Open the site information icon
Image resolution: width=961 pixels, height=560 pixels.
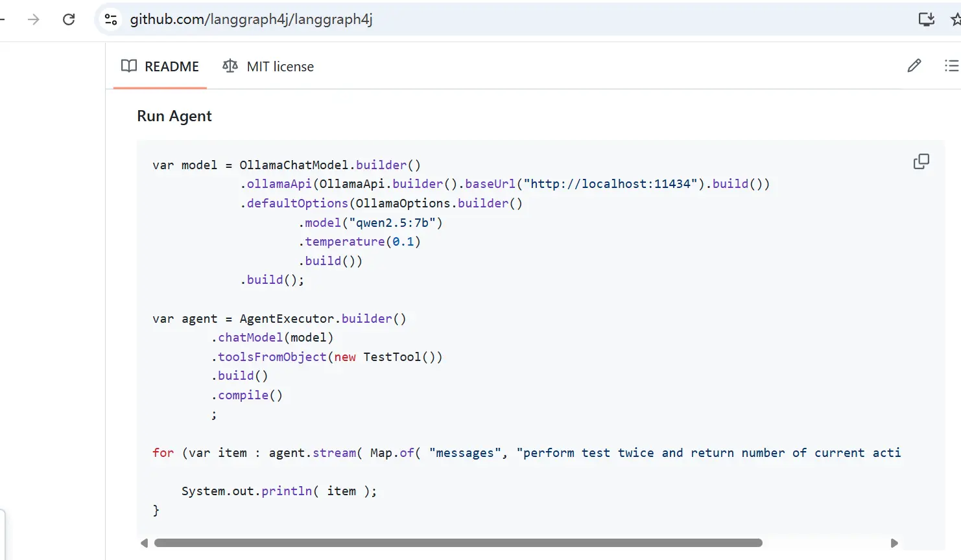[111, 19]
